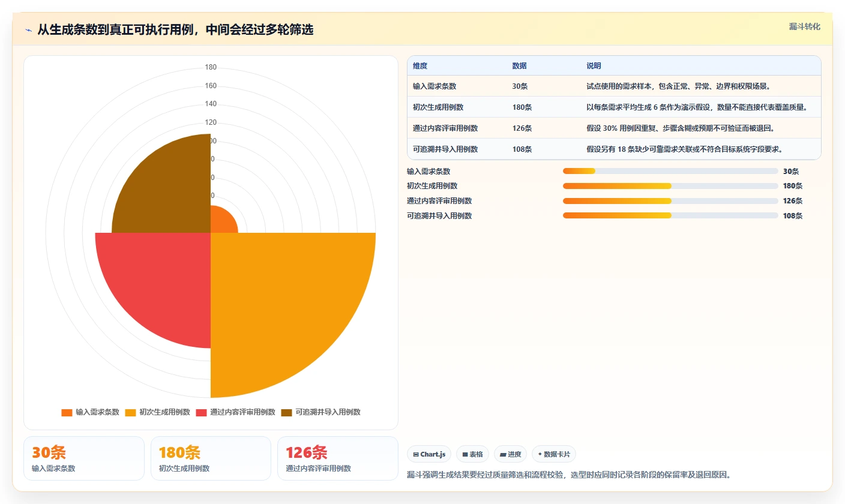Click the table icon inside 表格 chip
This screenshot has width=845, height=504.
(465, 455)
